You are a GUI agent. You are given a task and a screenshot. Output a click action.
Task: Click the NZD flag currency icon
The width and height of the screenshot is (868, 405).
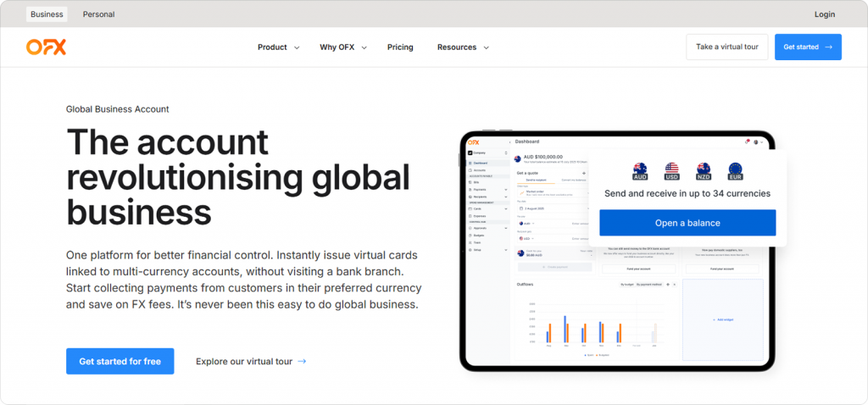tap(703, 169)
